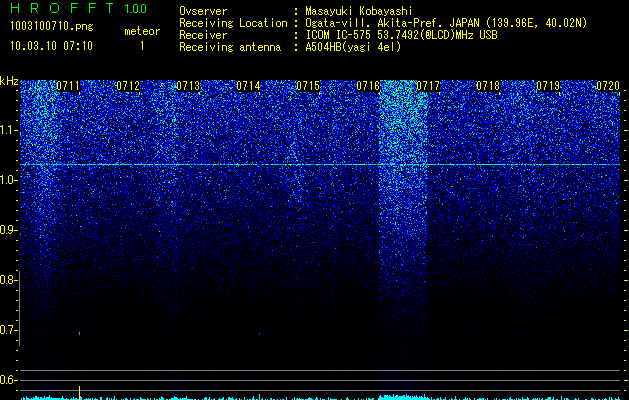Click the meteor count label

click(x=142, y=31)
